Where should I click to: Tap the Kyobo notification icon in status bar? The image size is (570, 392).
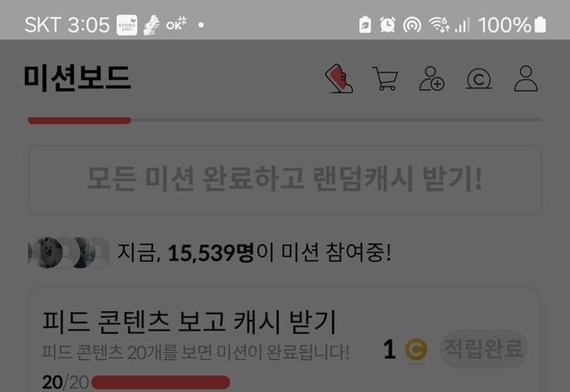click(x=126, y=25)
